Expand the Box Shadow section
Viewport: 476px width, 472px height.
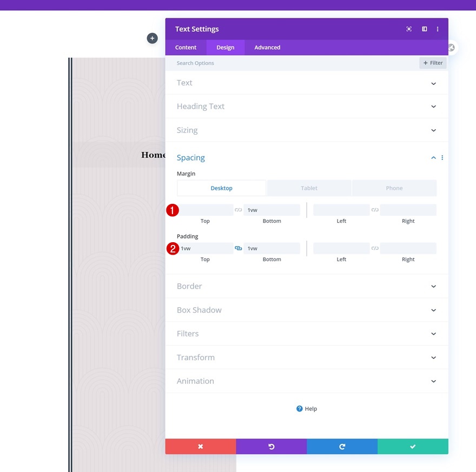click(x=307, y=310)
